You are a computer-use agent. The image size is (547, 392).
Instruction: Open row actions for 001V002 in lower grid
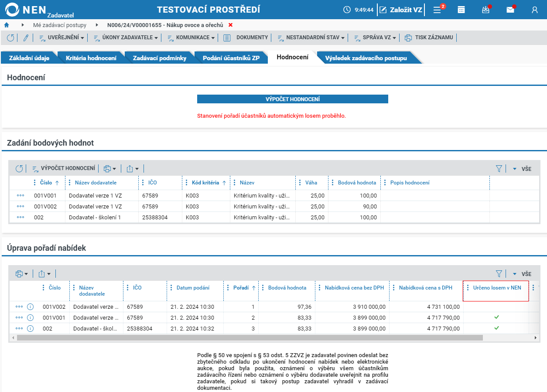pos(19,307)
